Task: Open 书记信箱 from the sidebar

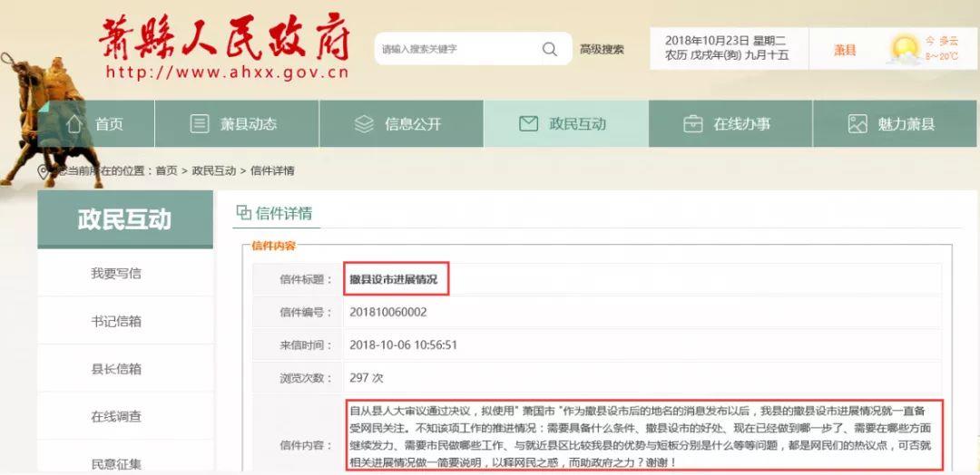Action: click(x=116, y=321)
